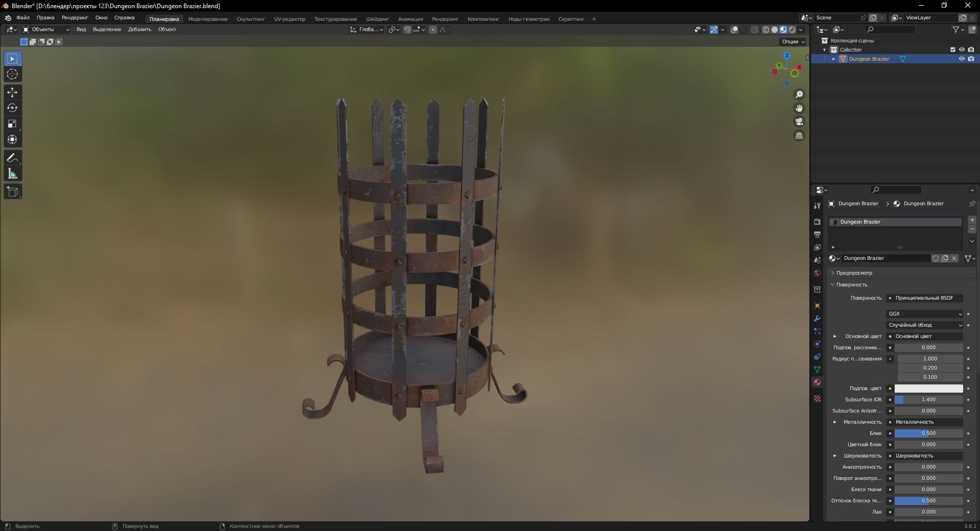Unlink the Dungeon Brazier material with X

[x=954, y=258]
